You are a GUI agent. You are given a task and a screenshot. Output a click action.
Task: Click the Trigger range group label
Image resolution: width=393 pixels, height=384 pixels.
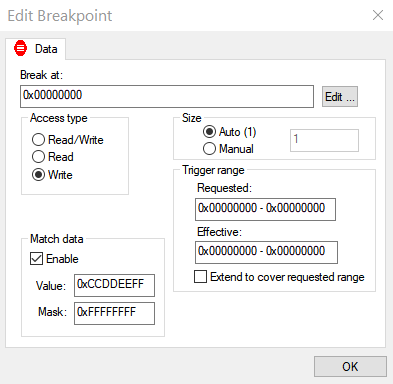(x=213, y=170)
